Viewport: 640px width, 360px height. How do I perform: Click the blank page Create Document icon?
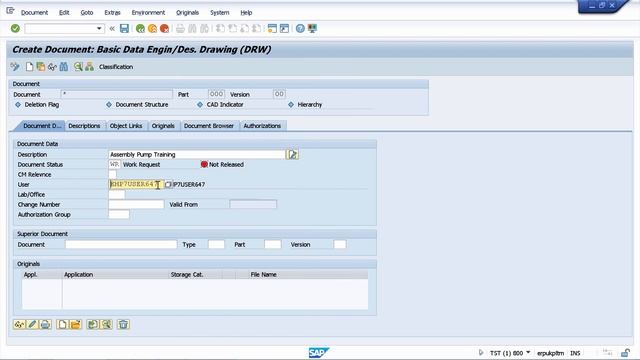click(x=29, y=67)
